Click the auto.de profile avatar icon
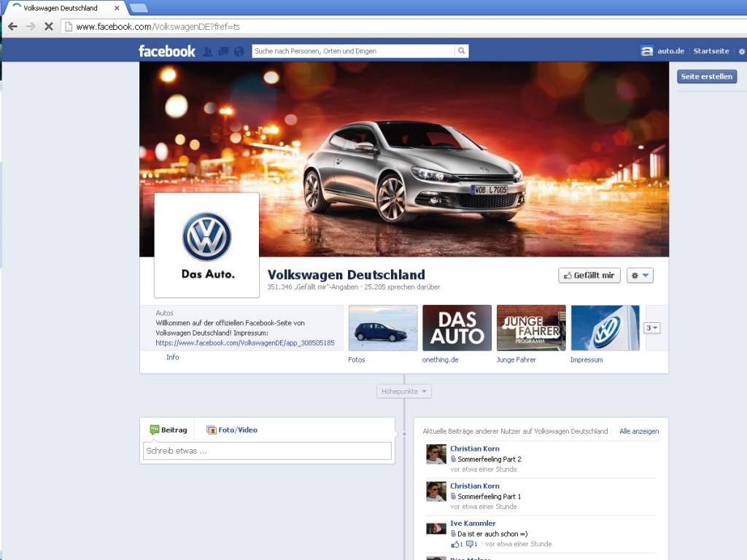The height and width of the screenshot is (560, 747). pos(646,51)
